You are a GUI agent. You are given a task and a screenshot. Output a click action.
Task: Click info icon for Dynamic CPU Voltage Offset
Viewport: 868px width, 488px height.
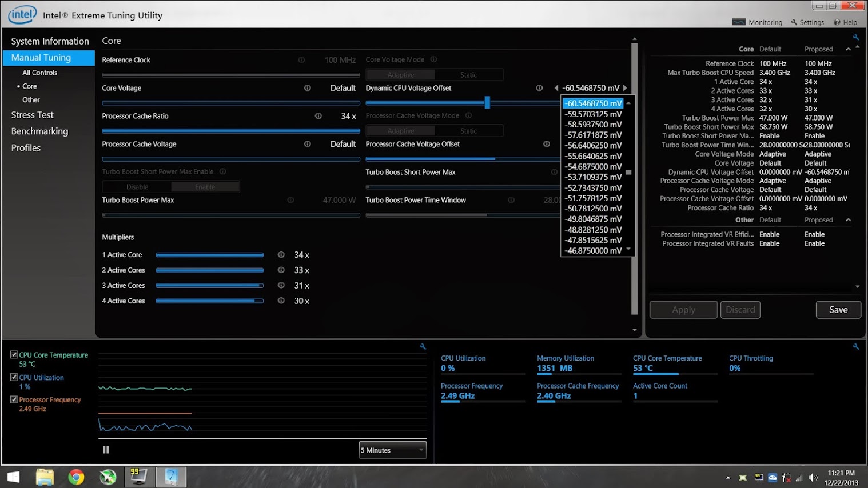coord(539,88)
